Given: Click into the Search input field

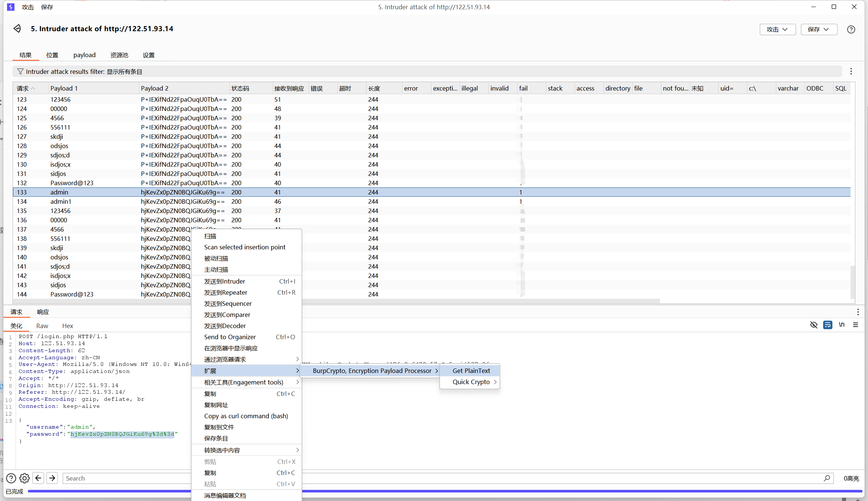Looking at the screenshot, I should point(448,478).
